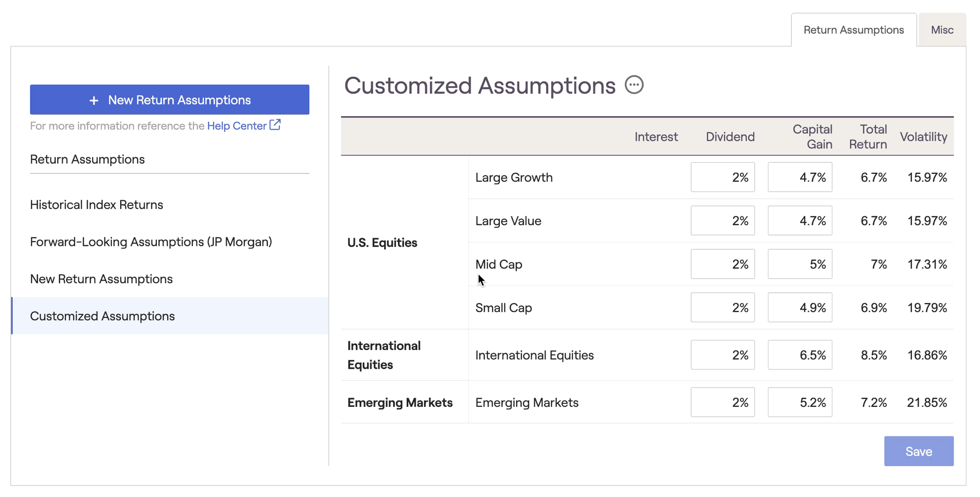Click International Equities capital gain input

click(x=799, y=355)
